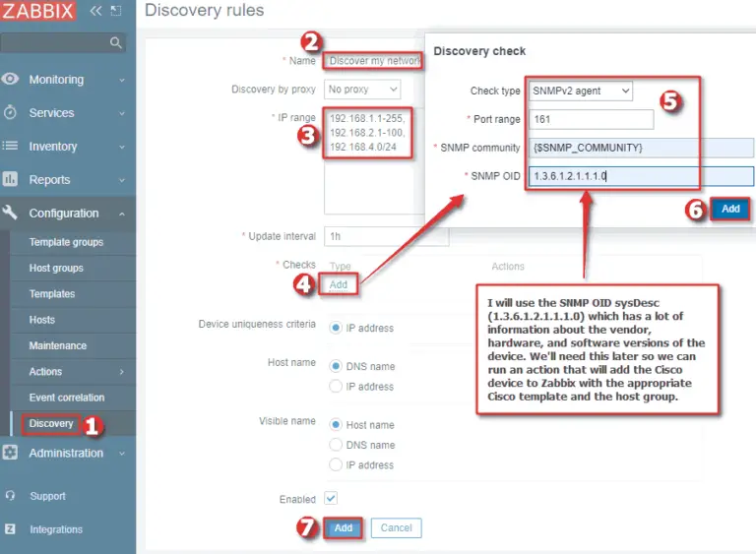Click the Integrations Z icon
Screen dimensions: 756x554
pos(10,529)
